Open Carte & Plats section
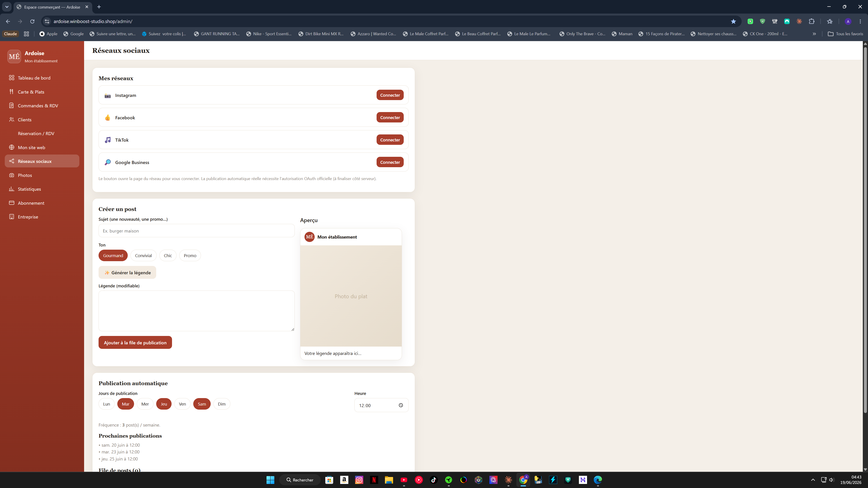 pyautogui.click(x=42, y=91)
